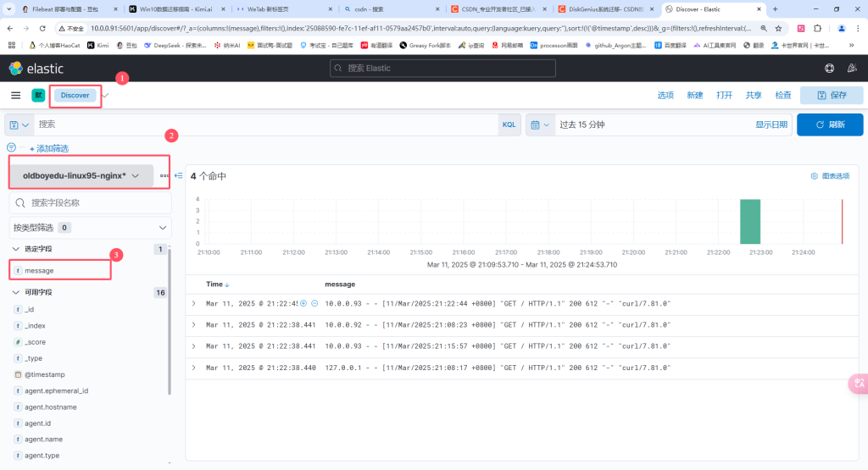868x470 pixels.
Task: Click the 添加筛选 add filter link
Action: tap(52, 149)
